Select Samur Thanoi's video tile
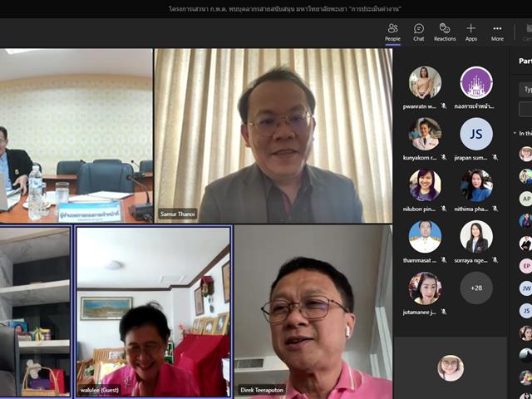 click(273, 135)
